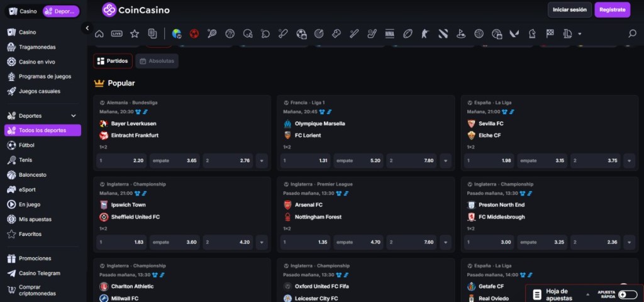Open the sportsbook home icon
Image resolution: width=644 pixels, height=302 pixels.
point(99,34)
